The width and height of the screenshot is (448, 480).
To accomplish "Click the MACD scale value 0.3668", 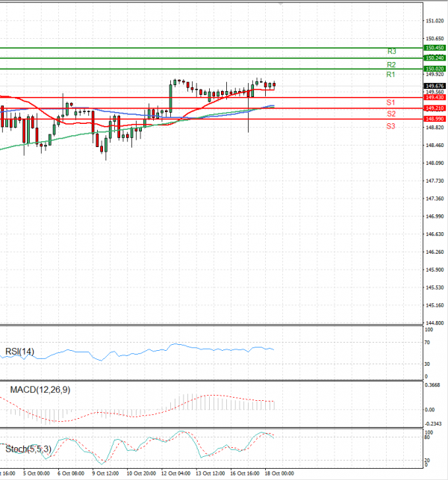I will (432, 385).
